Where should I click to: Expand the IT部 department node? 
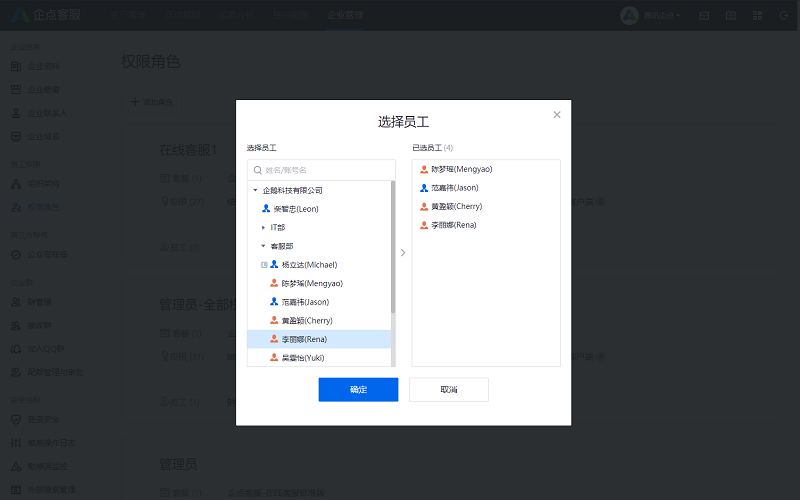click(264, 228)
